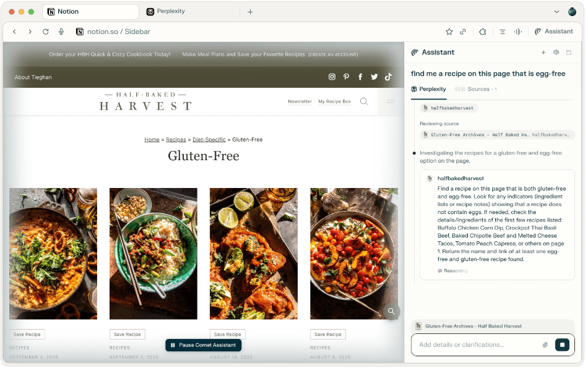Go to Home breadcrumb
Viewport: 588px width, 368px height.
pyautogui.click(x=152, y=140)
